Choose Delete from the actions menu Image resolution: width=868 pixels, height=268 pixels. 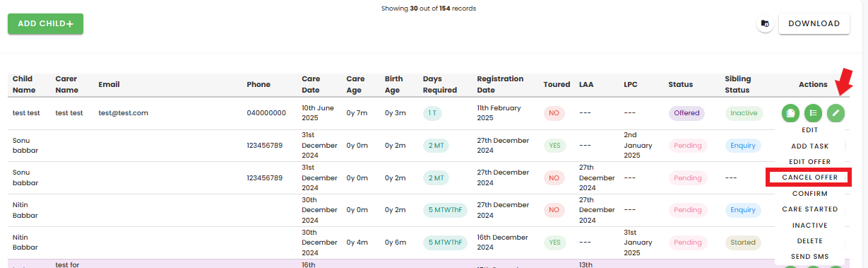tap(809, 241)
